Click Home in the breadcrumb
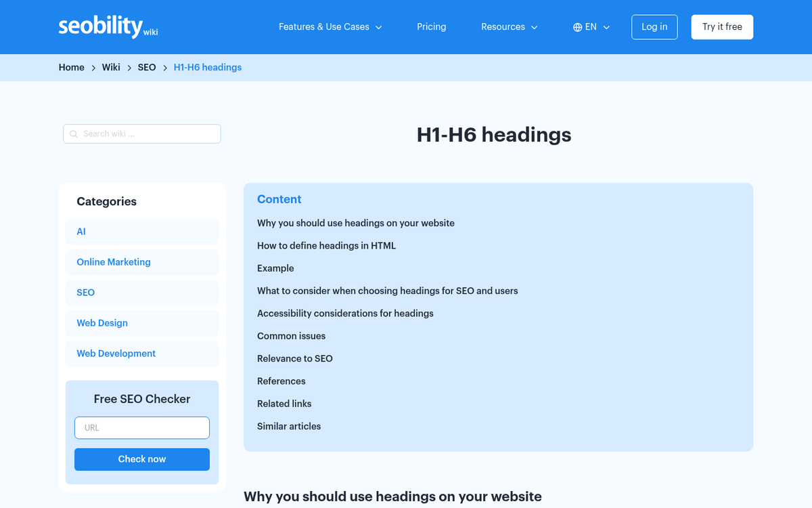 (x=71, y=67)
